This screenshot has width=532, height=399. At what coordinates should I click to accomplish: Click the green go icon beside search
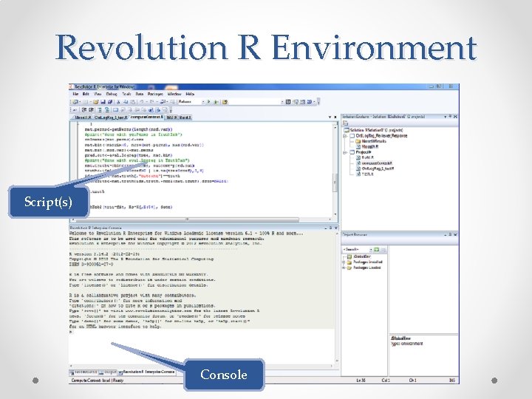[x=377, y=250]
